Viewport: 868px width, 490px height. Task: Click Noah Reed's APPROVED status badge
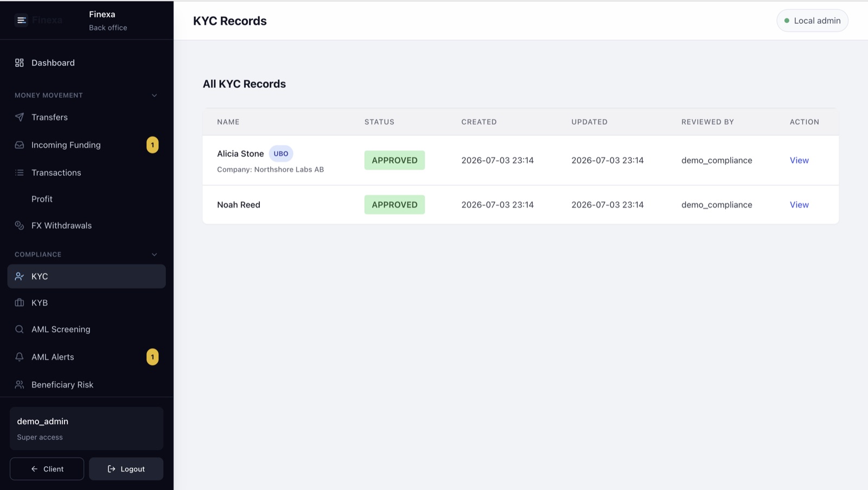tap(394, 205)
